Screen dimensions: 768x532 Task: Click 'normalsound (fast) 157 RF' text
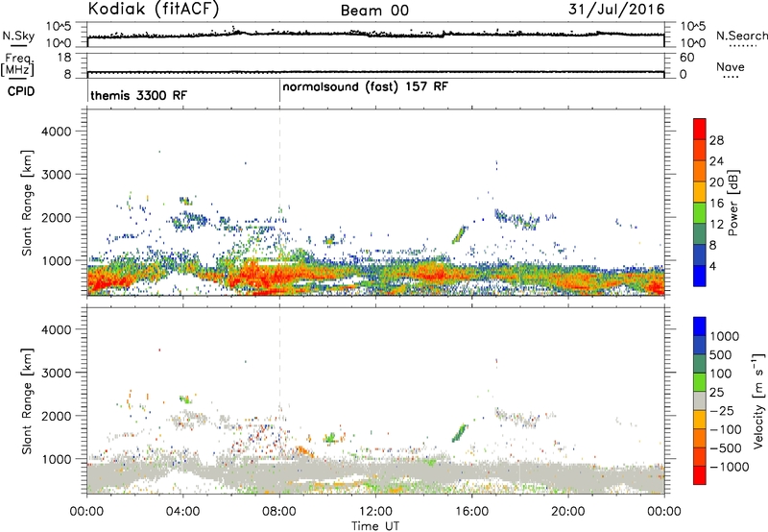[365, 87]
